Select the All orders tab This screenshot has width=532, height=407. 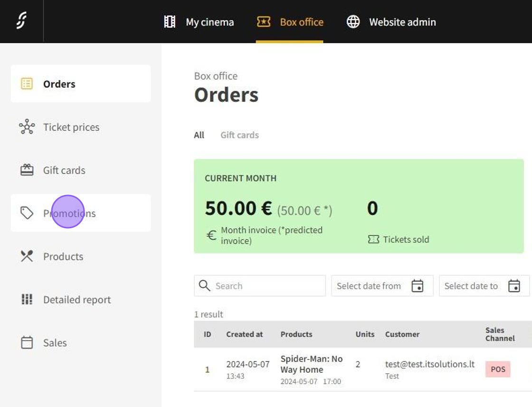(x=199, y=135)
